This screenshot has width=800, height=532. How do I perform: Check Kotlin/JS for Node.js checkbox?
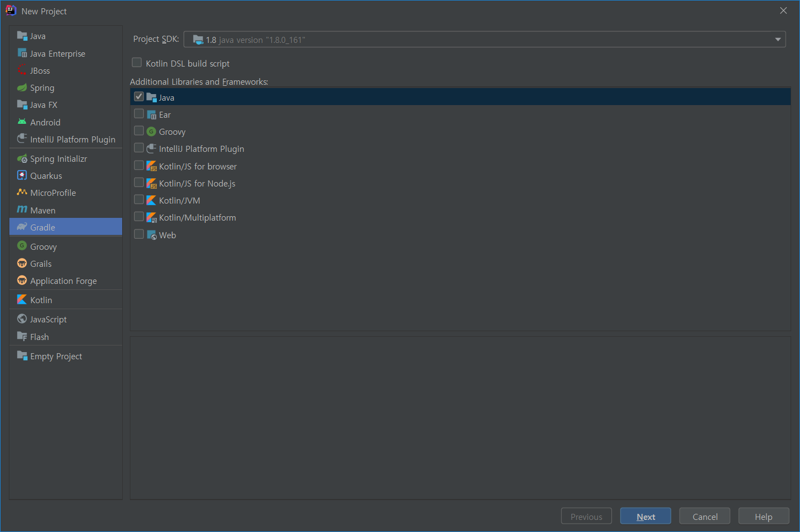139,183
